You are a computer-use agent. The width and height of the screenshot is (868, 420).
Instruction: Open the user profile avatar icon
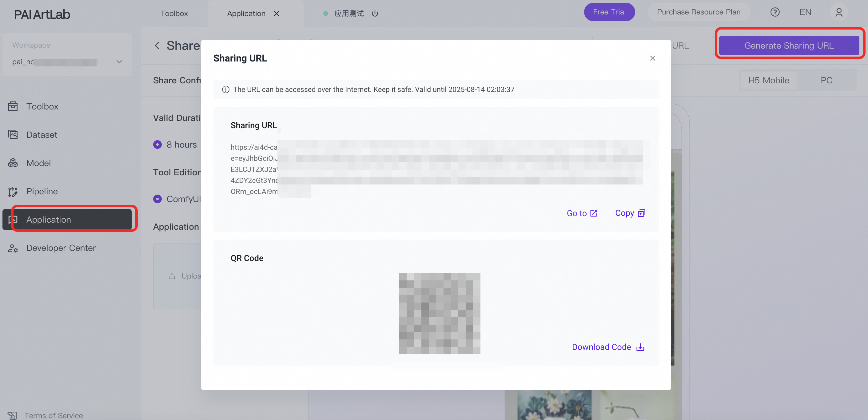839,13
